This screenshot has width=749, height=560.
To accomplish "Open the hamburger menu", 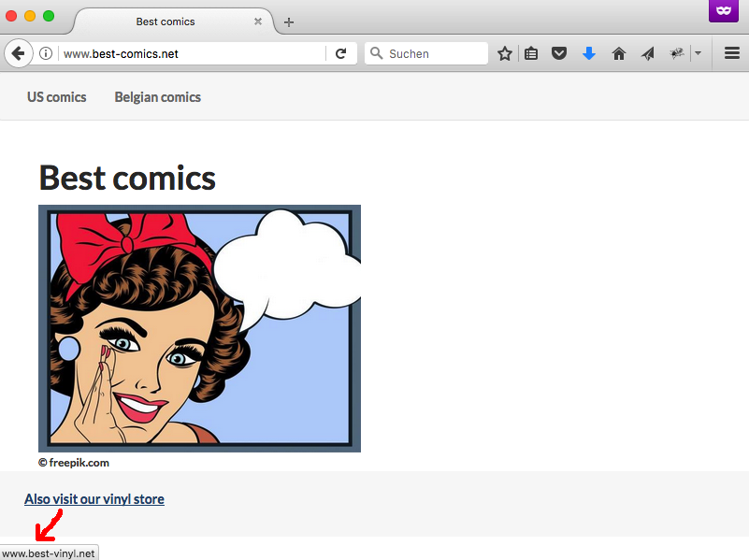I will click(732, 53).
